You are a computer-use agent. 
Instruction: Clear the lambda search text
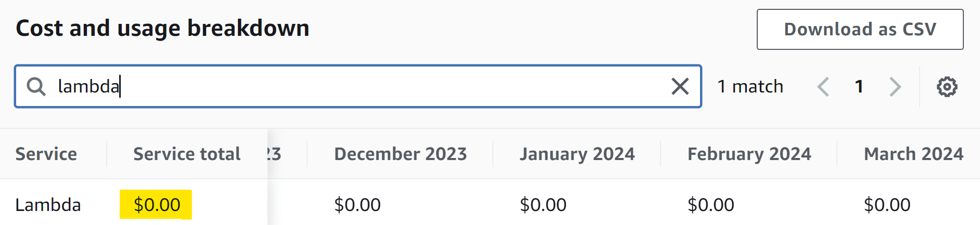click(x=680, y=86)
